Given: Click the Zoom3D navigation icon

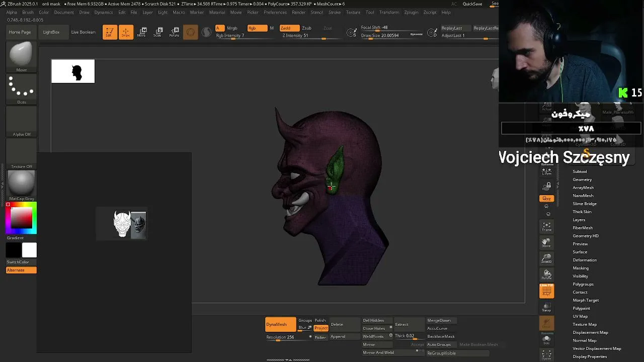Looking at the screenshot, I should click(x=546, y=259).
